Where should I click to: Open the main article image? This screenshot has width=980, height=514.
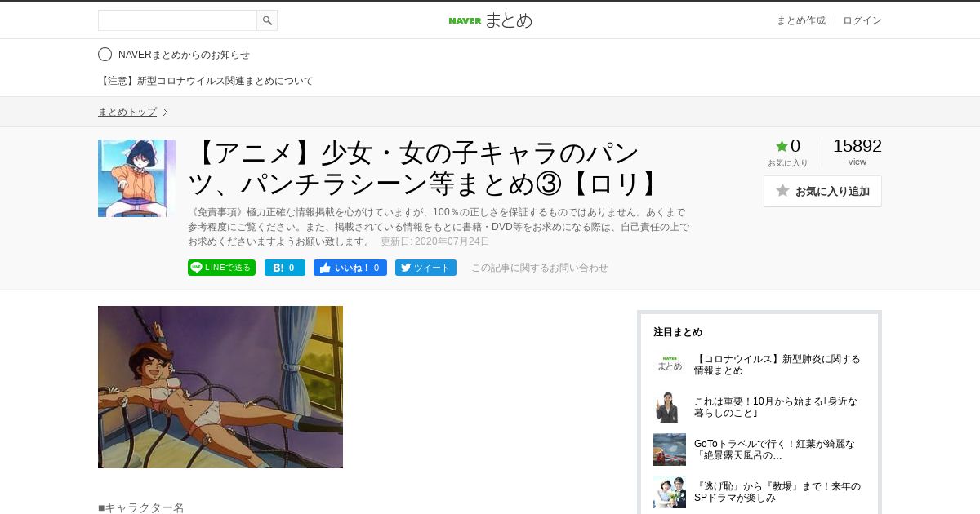click(220, 387)
